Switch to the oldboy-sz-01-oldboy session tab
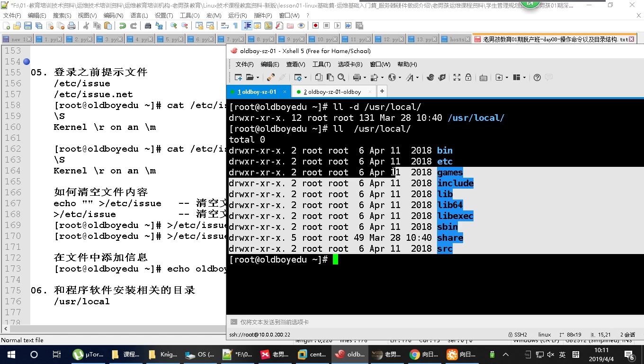Screen dimensions: 644x364 point(331,91)
